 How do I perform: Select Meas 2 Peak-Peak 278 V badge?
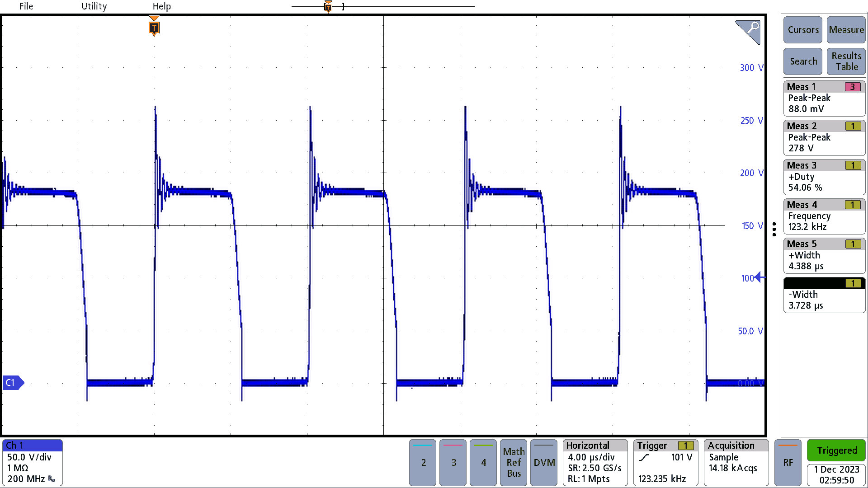click(824, 137)
